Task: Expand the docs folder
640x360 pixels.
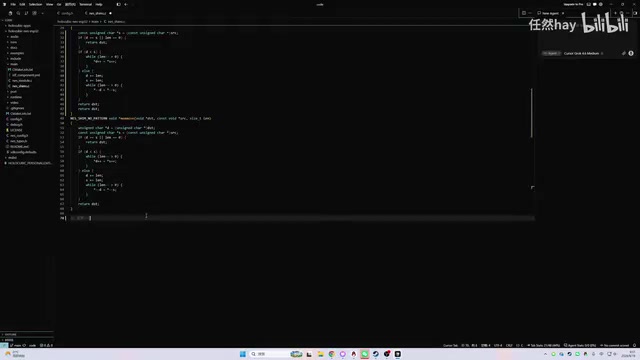Action: tap(14, 47)
